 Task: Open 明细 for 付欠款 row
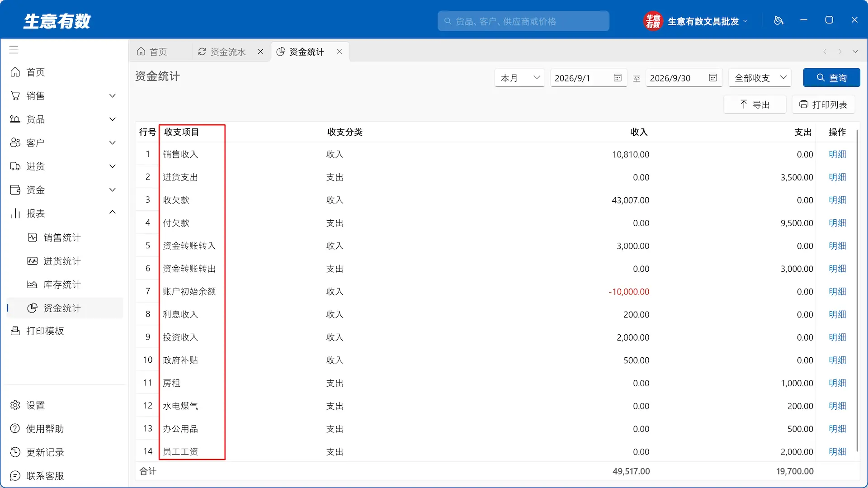(837, 223)
